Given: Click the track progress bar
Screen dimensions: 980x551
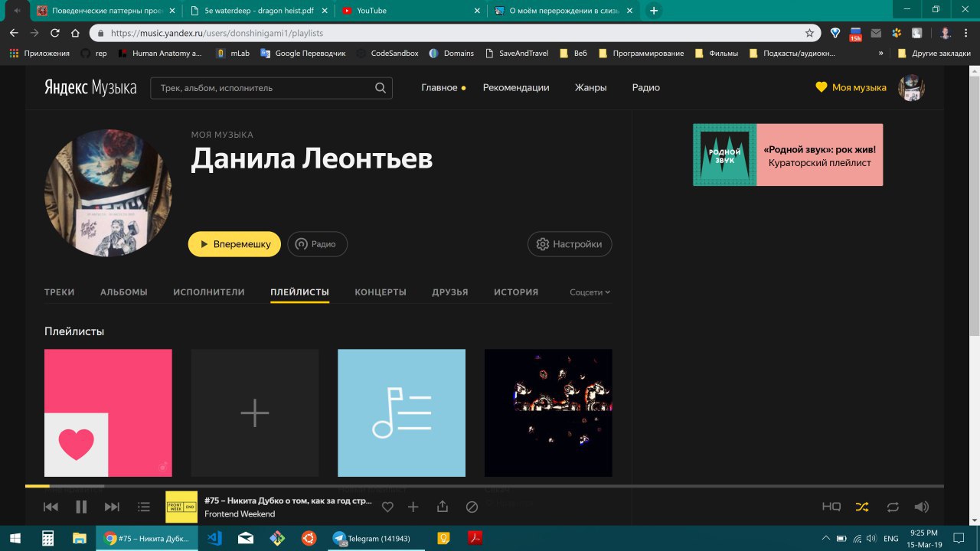Looking at the screenshot, I should 485,486.
